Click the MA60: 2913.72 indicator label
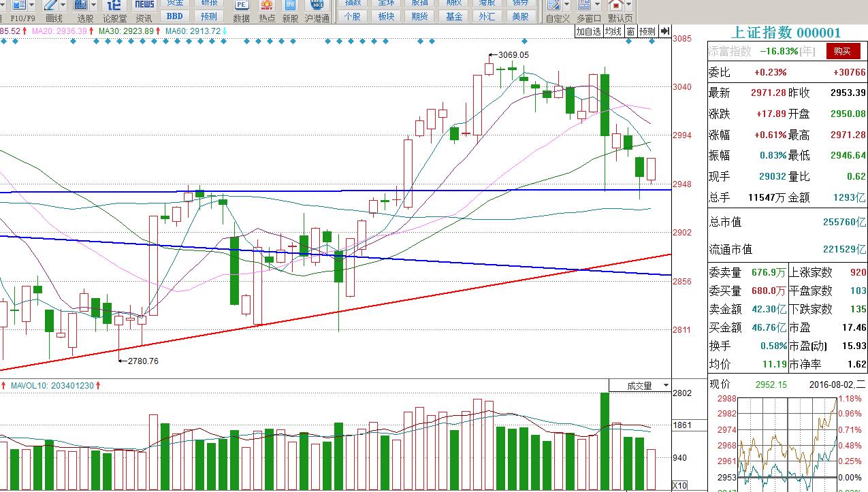This screenshot has width=868, height=492. click(193, 31)
